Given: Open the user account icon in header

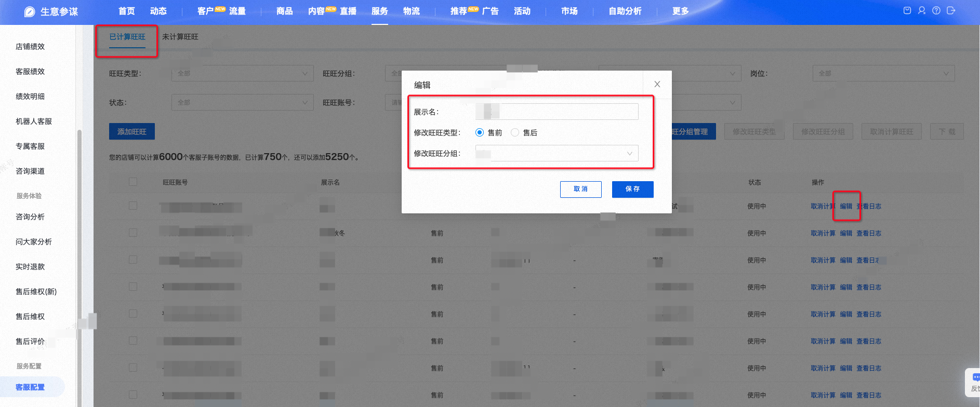Looking at the screenshot, I should pos(922,10).
